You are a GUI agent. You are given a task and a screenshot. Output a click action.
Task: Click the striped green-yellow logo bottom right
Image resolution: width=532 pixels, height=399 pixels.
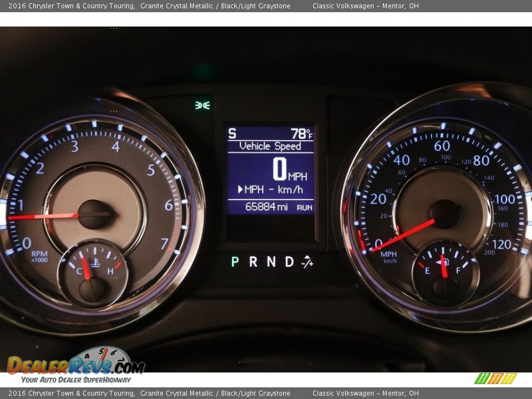pyautogui.click(x=495, y=378)
